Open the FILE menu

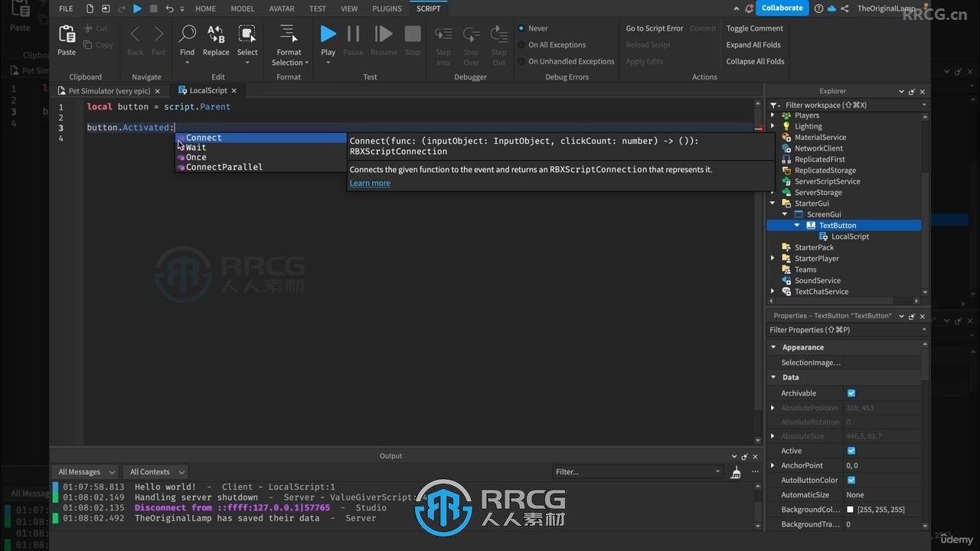[66, 8]
